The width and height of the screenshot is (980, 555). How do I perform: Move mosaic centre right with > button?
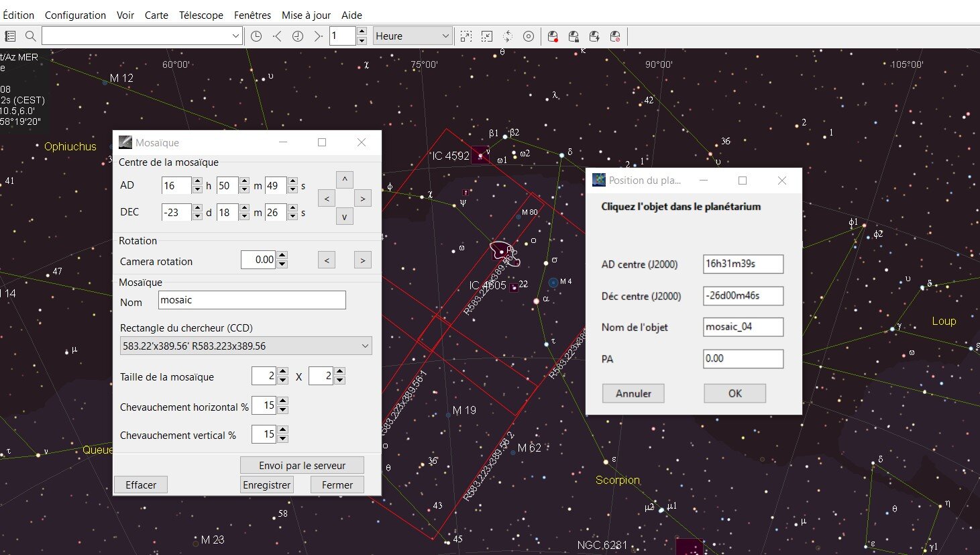362,198
